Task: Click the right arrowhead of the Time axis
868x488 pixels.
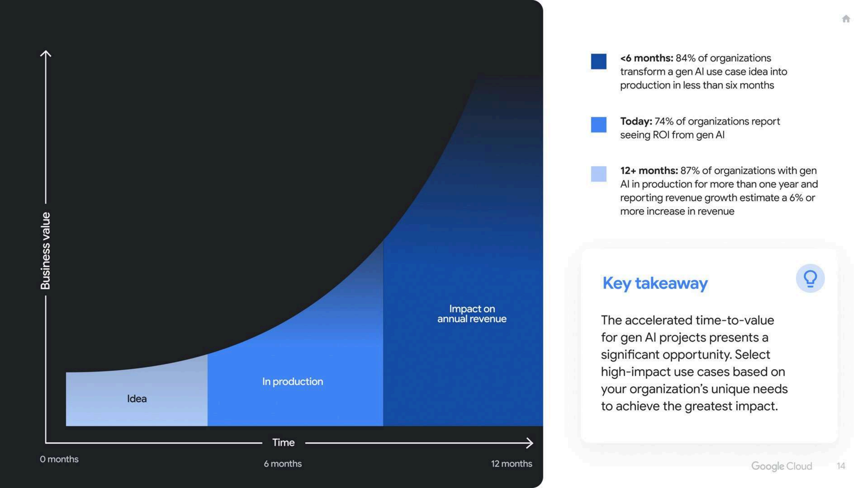Action: pyautogui.click(x=530, y=443)
